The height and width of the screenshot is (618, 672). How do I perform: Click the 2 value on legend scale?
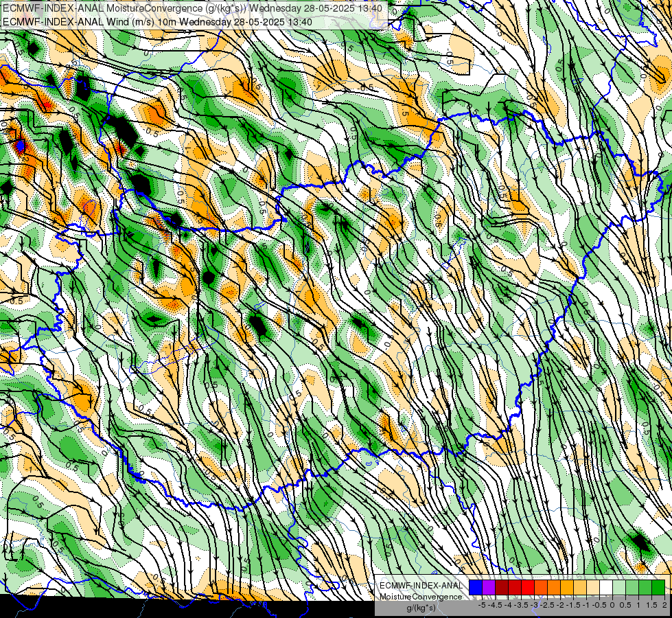(664, 605)
